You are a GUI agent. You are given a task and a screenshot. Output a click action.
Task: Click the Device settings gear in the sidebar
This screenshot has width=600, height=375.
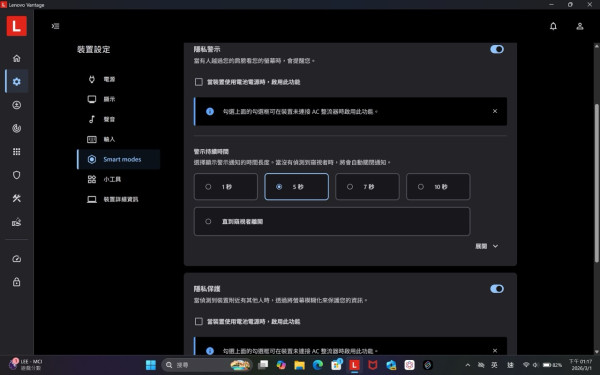click(x=16, y=82)
